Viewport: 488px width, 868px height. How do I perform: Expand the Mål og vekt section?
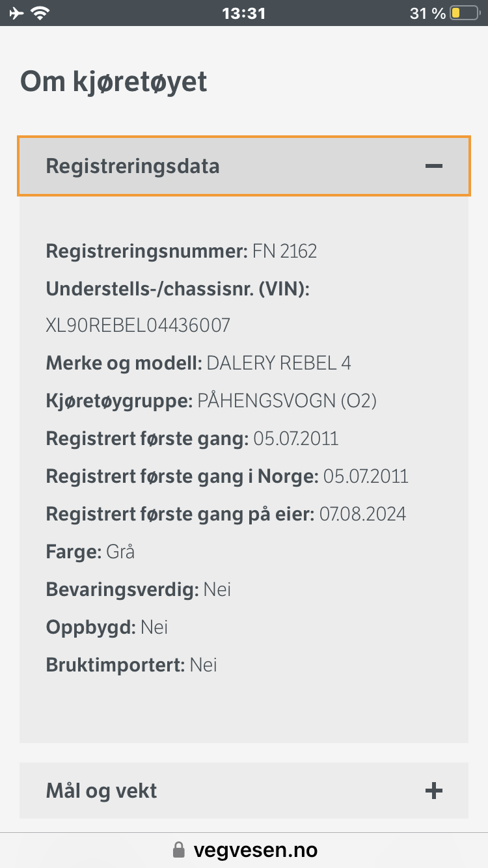[244, 791]
